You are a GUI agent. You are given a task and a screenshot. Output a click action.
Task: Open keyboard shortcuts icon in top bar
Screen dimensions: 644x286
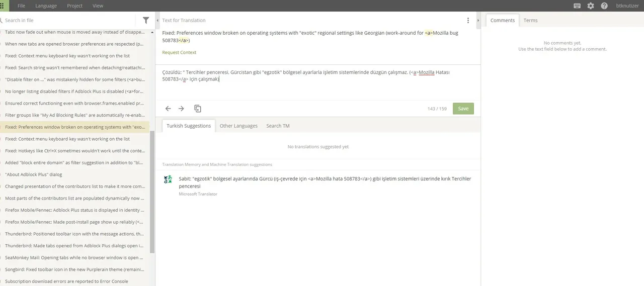(x=577, y=6)
